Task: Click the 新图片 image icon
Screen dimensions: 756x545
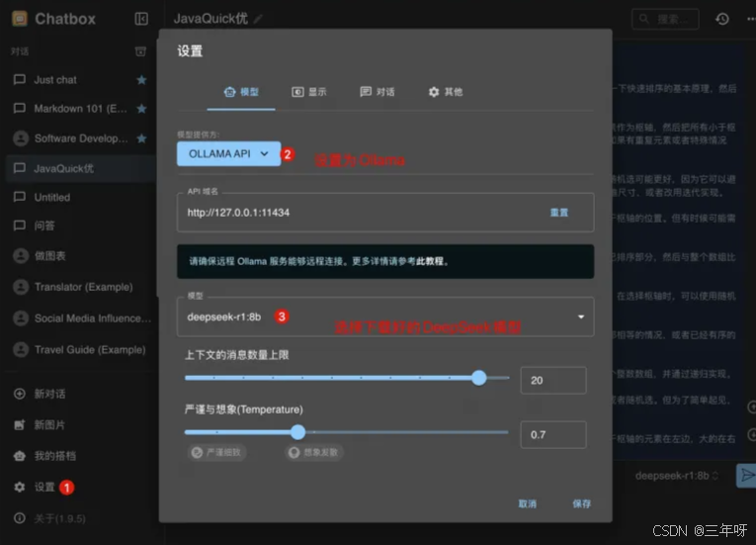Action: click(x=20, y=424)
